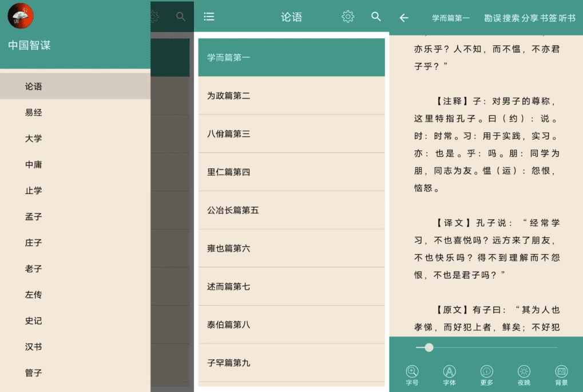Click the reading progress slider handle
Viewport: 583px width, 392px height.
tap(429, 347)
